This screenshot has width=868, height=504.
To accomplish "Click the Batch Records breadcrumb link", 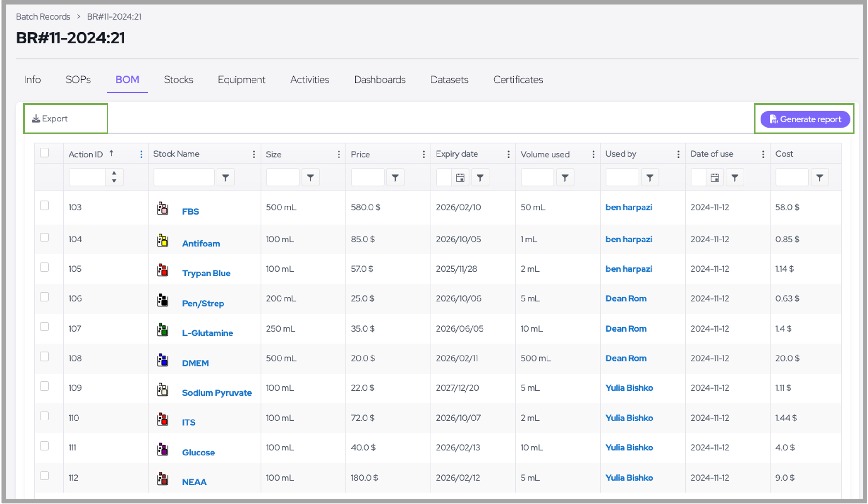I will click(43, 16).
